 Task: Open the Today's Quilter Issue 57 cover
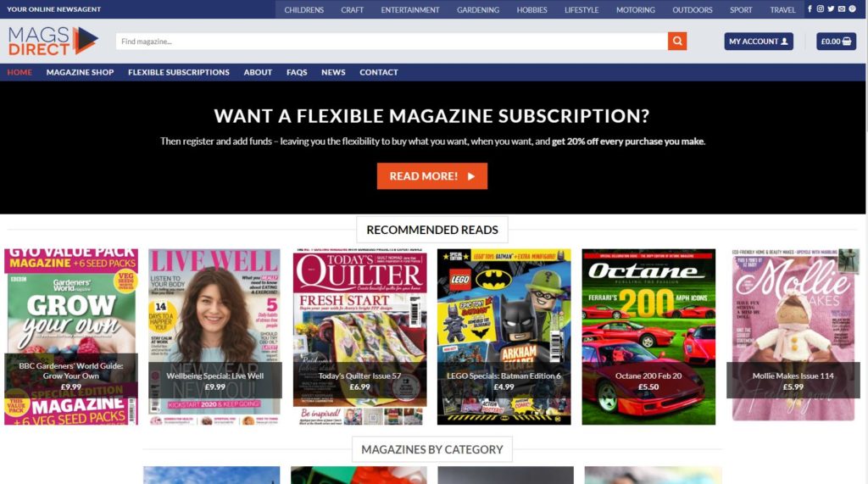point(359,337)
